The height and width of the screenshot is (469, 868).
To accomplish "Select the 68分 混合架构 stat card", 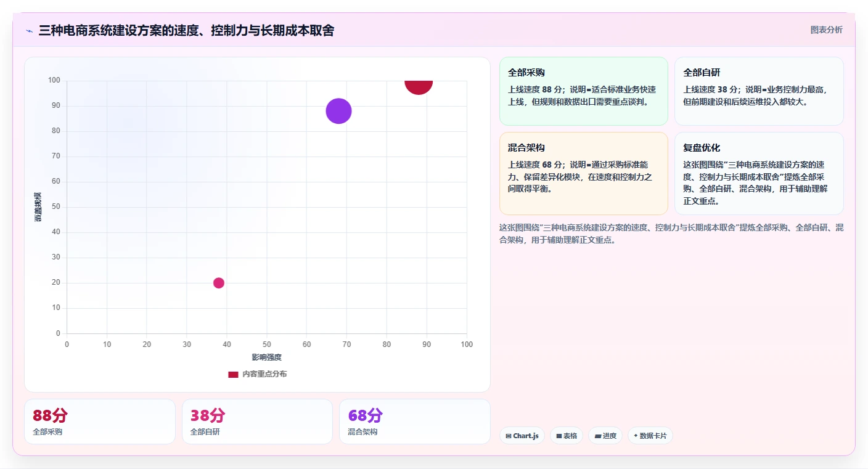I will pyautogui.click(x=415, y=422).
